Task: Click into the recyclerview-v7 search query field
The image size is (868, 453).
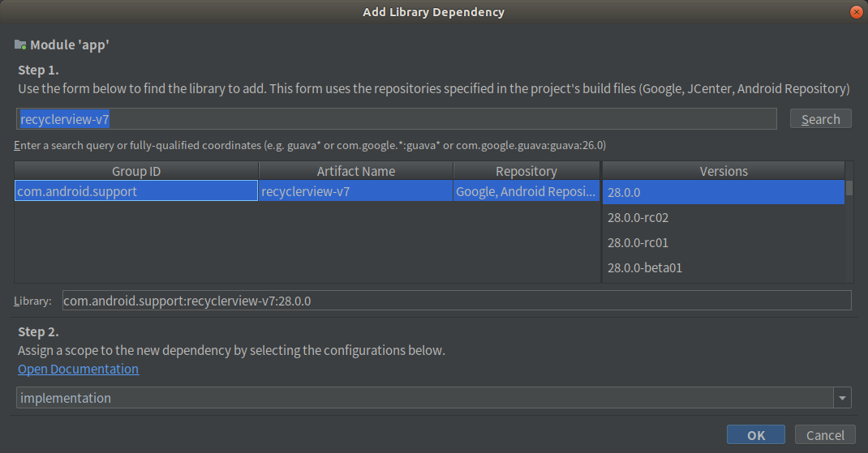Action: [x=397, y=119]
